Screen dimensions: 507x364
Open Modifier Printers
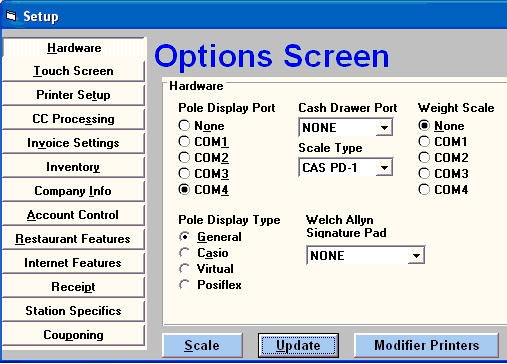[426, 345]
